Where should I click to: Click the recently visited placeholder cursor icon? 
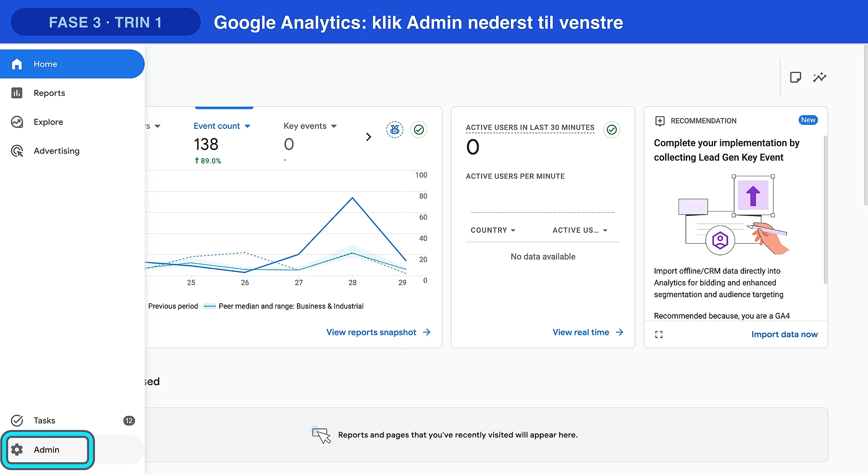[321, 435]
